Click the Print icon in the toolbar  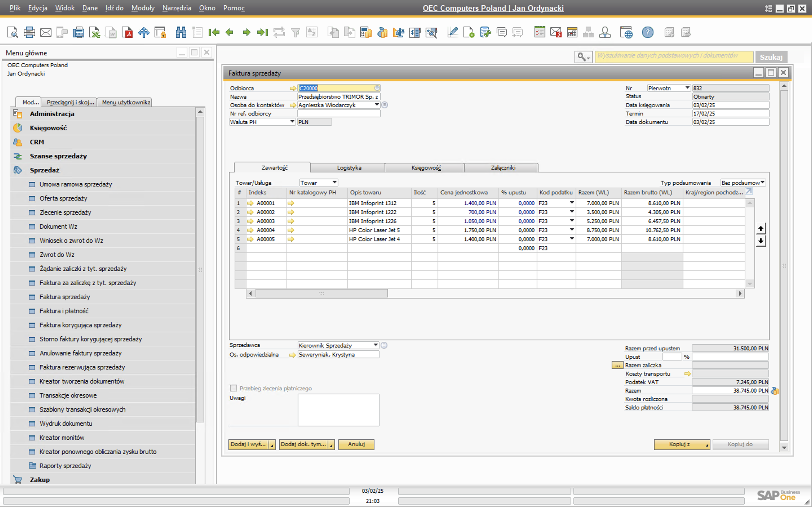point(29,32)
